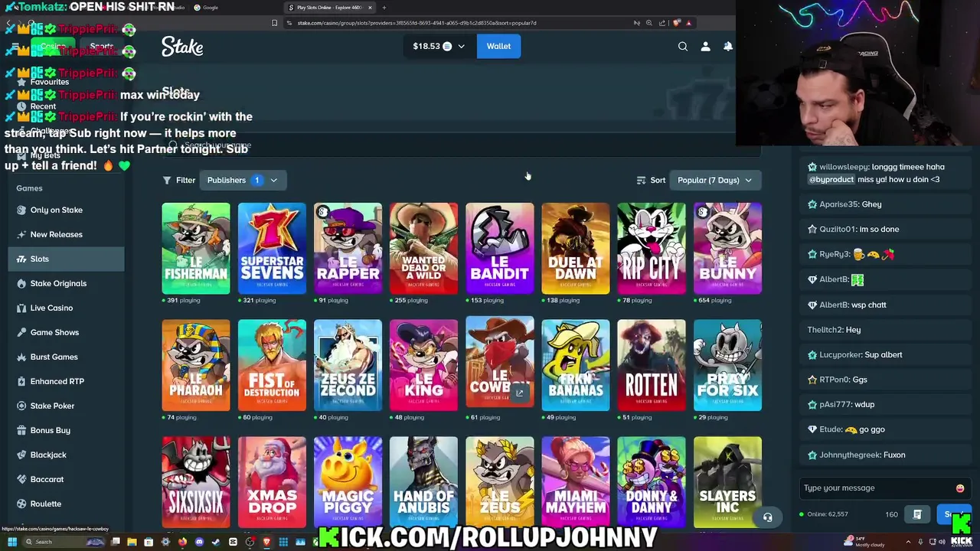Screen dimensions: 980x551
Task: Launch the Zeus Ze Zecond slot
Action: tap(348, 365)
